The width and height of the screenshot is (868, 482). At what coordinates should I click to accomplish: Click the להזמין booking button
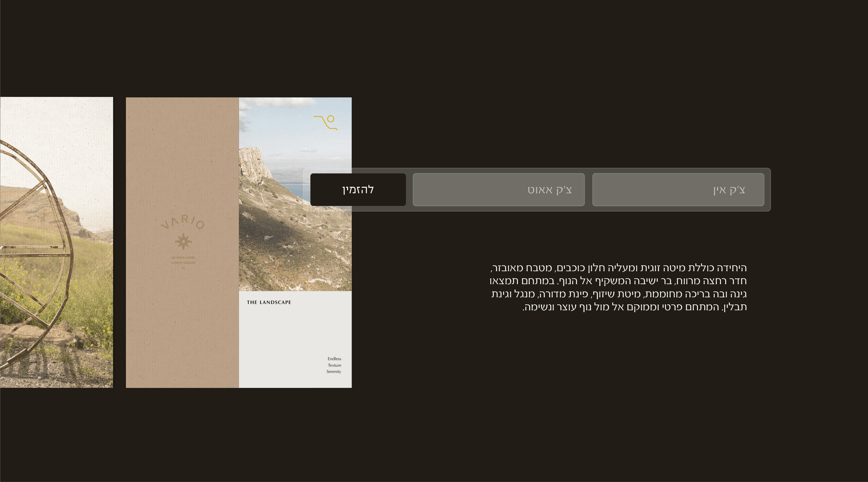[x=358, y=190]
